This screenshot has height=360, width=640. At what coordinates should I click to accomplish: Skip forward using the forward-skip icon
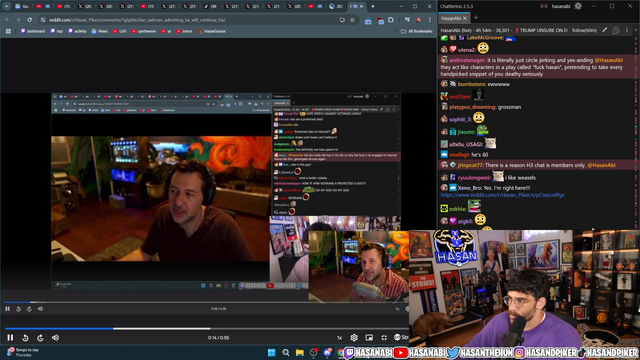(40, 338)
